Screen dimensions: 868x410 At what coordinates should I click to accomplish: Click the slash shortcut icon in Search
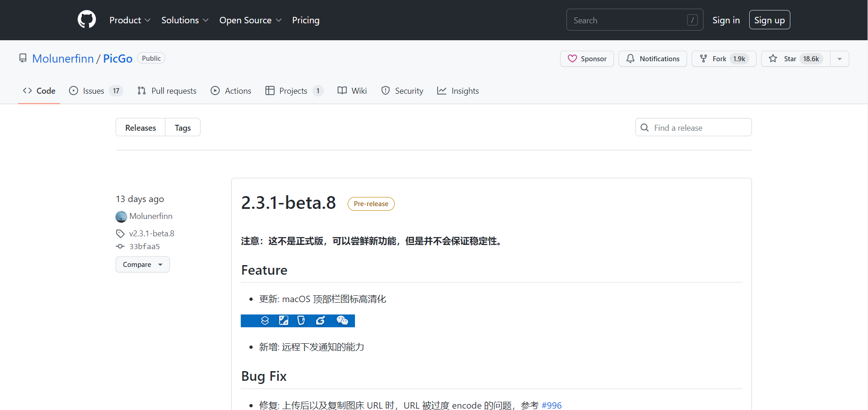pyautogui.click(x=692, y=20)
